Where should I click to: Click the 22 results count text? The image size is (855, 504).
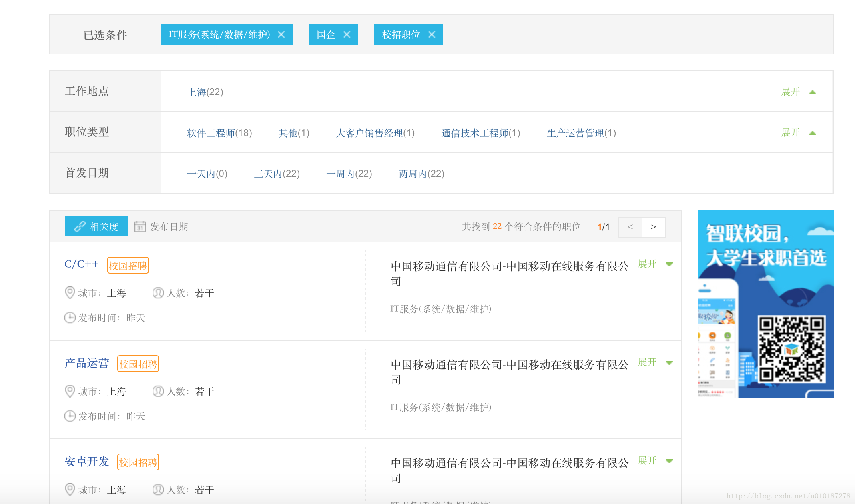pos(497,226)
